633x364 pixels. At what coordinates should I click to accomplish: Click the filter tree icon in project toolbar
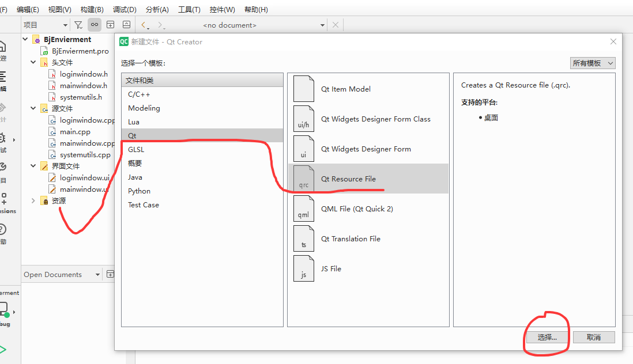[x=78, y=25]
